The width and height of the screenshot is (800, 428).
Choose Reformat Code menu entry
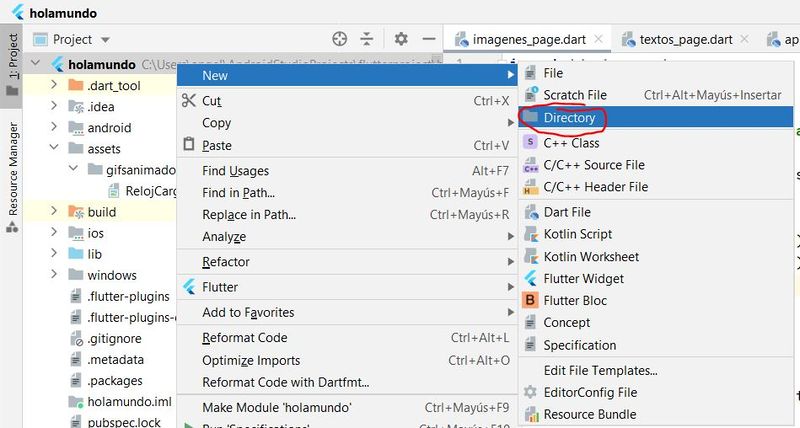click(347, 338)
